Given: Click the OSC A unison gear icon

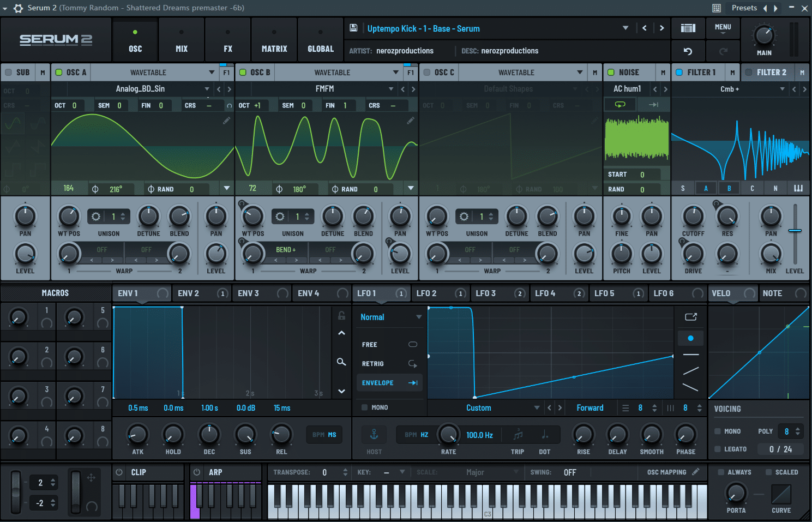Looking at the screenshot, I should 96,217.
